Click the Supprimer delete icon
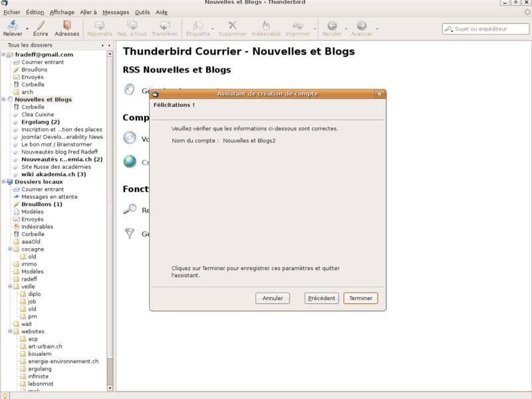 [x=232, y=25]
